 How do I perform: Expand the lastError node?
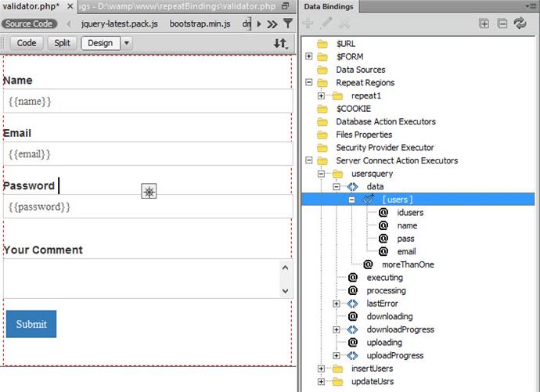point(336,304)
